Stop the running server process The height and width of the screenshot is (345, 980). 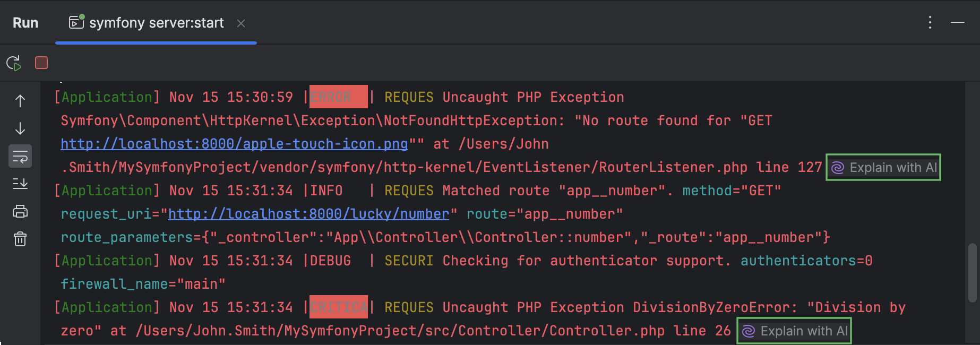(x=41, y=63)
